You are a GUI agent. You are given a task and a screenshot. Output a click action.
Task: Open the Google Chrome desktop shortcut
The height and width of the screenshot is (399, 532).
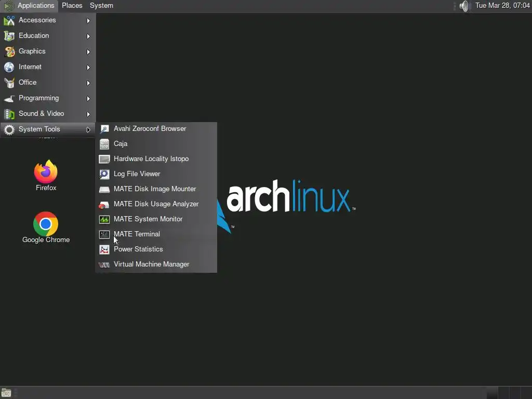(x=46, y=228)
